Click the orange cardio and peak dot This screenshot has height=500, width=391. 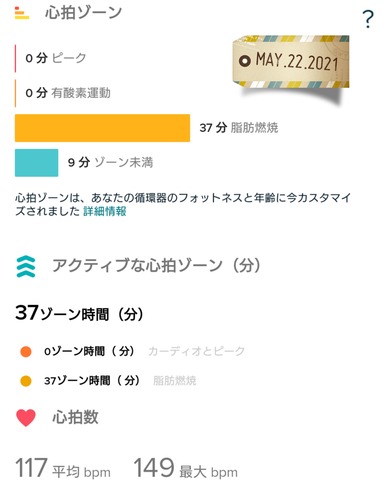click(x=26, y=351)
